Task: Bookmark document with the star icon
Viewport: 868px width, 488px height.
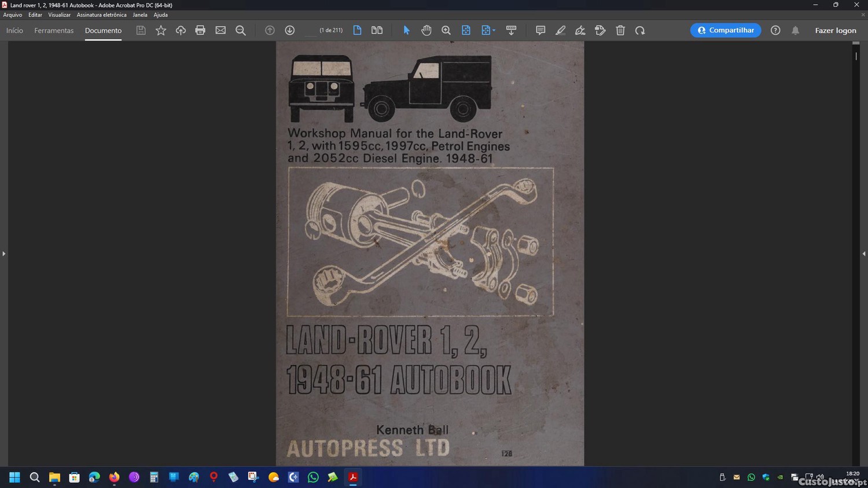Action: click(x=161, y=30)
